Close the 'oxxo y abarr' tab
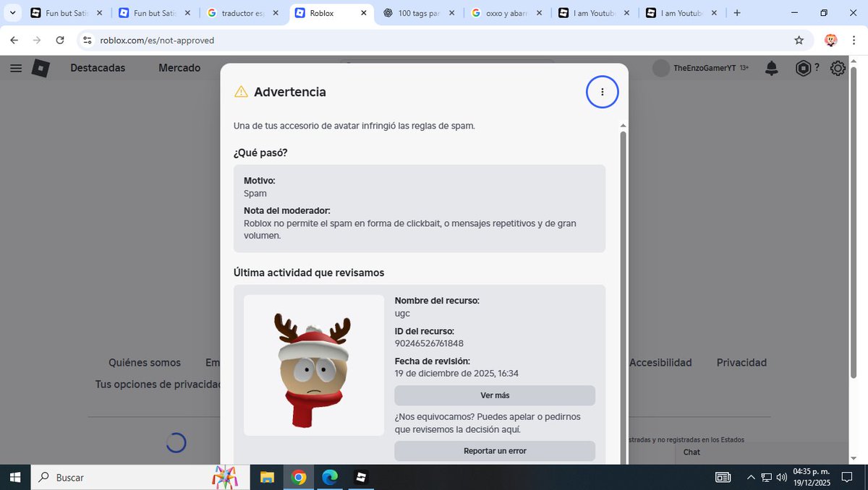 [540, 13]
